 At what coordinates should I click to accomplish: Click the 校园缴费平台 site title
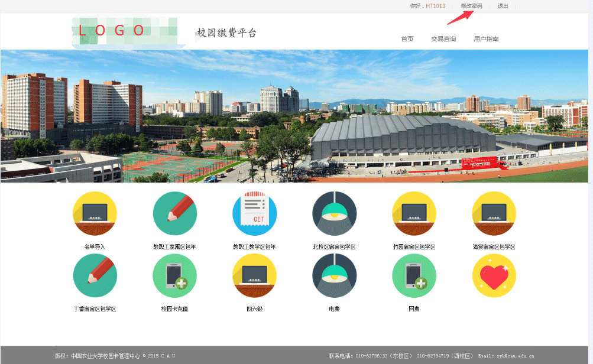[226, 33]
